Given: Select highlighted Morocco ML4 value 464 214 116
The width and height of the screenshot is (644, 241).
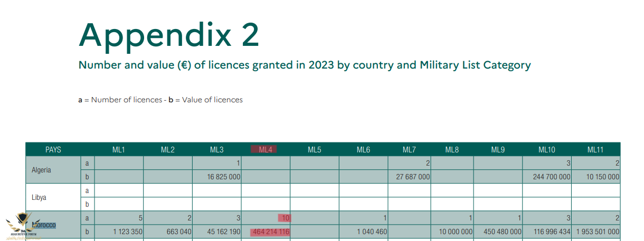Looking at the screenshot, I should click(x=271, y=232).
